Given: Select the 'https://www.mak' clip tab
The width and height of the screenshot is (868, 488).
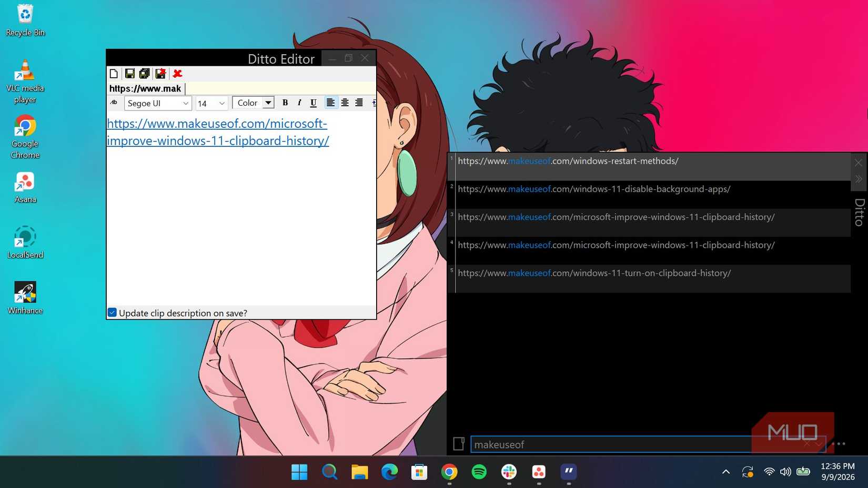Looking at the screenshot, I should [x=146, y=88].
